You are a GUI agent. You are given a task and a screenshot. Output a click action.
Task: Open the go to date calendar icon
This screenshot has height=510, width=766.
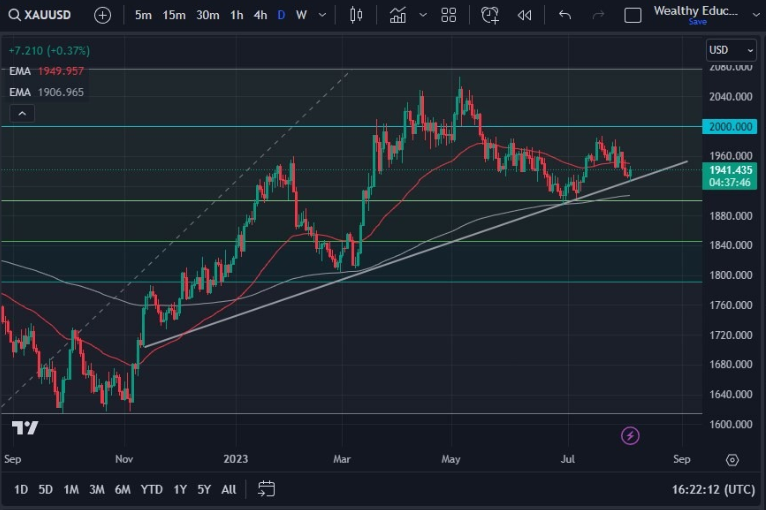click(x=266, y=489)
